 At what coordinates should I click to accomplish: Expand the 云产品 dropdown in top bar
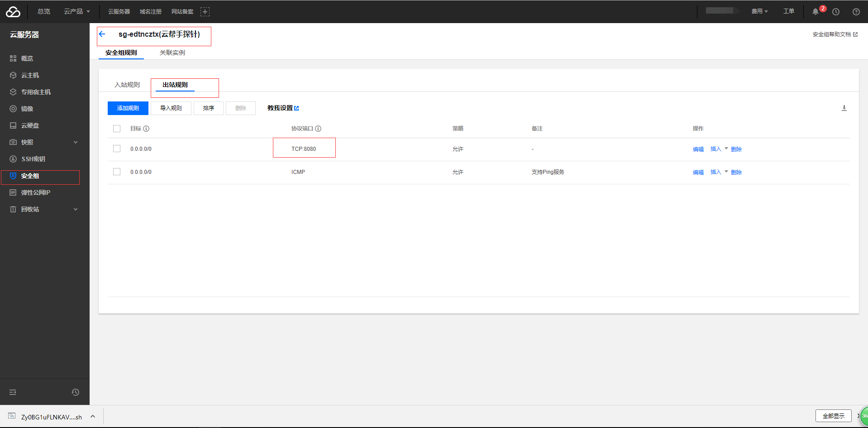(x=76, y=12)
